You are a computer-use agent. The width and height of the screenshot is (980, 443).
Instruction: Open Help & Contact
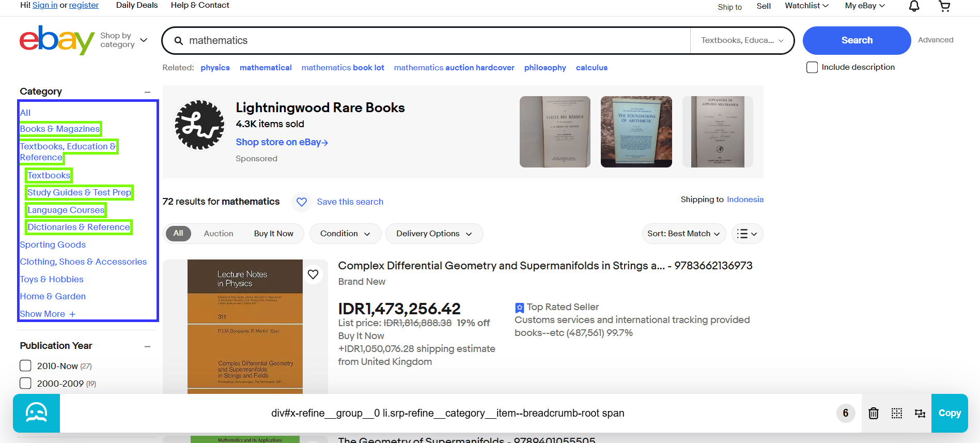click(x=200, y=5)
